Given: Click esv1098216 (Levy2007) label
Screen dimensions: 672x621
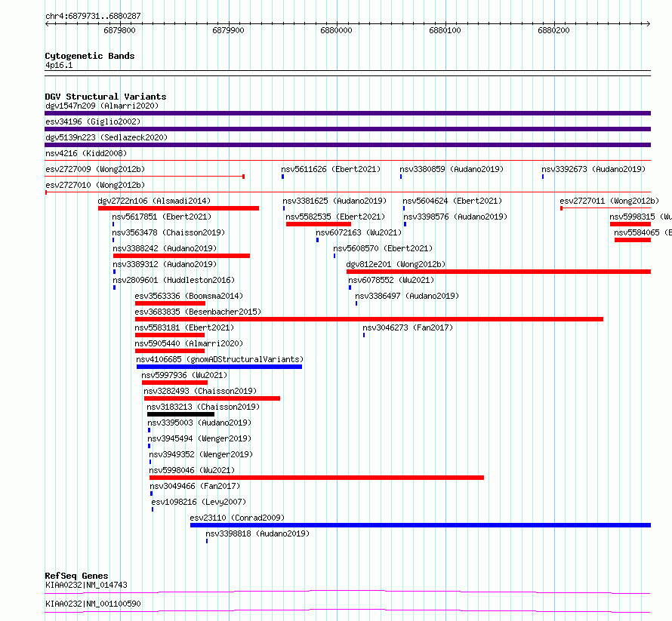Looking at the screenshot, I should click(199, 502).
